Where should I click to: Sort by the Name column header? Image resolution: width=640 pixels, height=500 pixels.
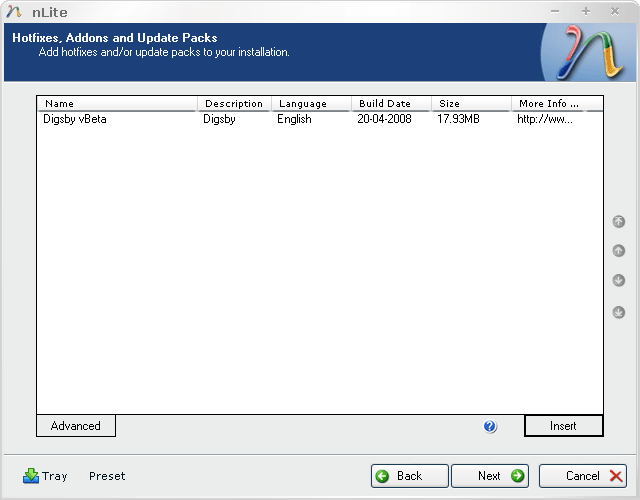[x=117, y=104]
